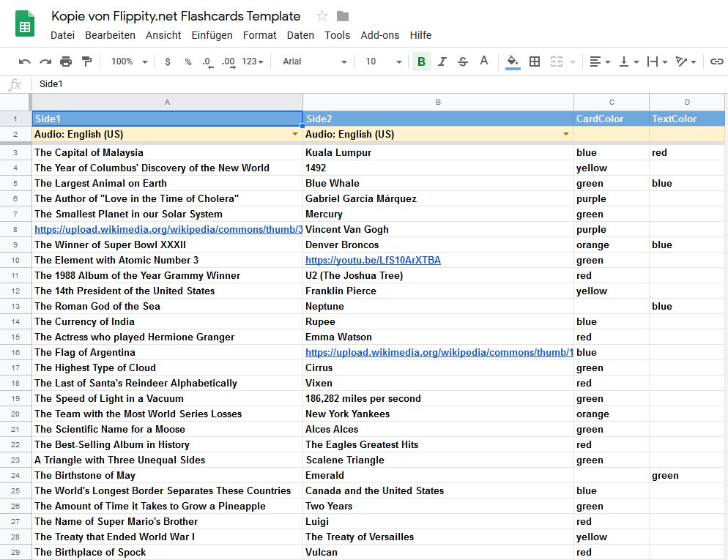Click the formula bar showing Side1
728x560 pixels.
[x=379, y=84]
